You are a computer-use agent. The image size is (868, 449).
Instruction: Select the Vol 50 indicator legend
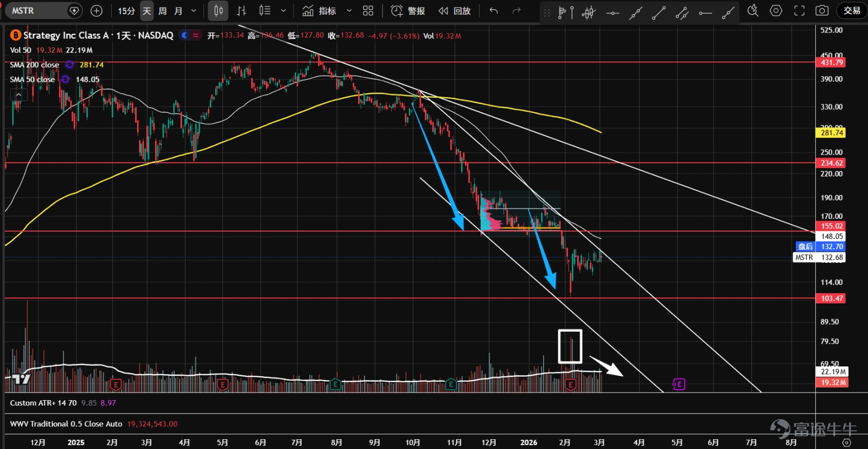[21, 50]
